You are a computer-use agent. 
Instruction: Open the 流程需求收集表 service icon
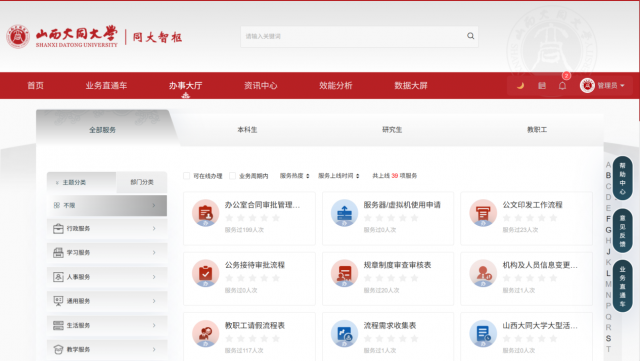(344, 334)
